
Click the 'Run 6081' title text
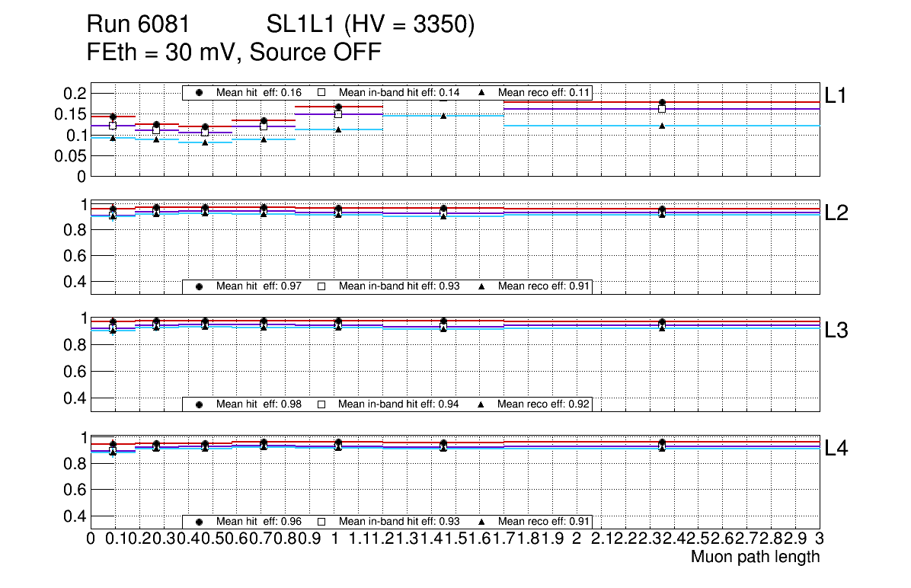click(x=138, y=25)
